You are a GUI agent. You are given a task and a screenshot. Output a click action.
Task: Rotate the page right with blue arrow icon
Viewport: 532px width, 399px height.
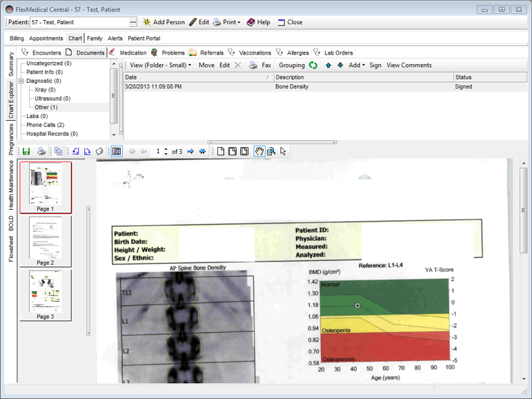click(88, 151)
